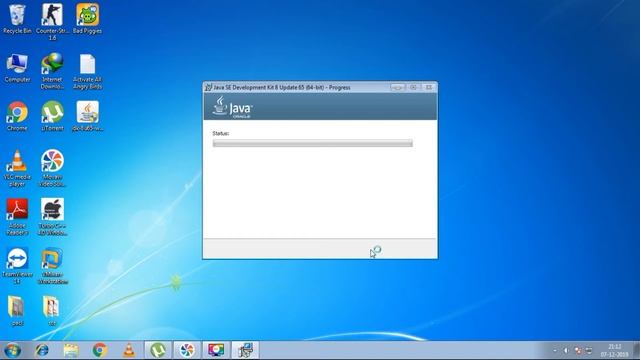The height and width of the screenshot is (360, 640).
Task: Launch Internet Explorer from the taskbar
Action: click(x=42, y=350)
